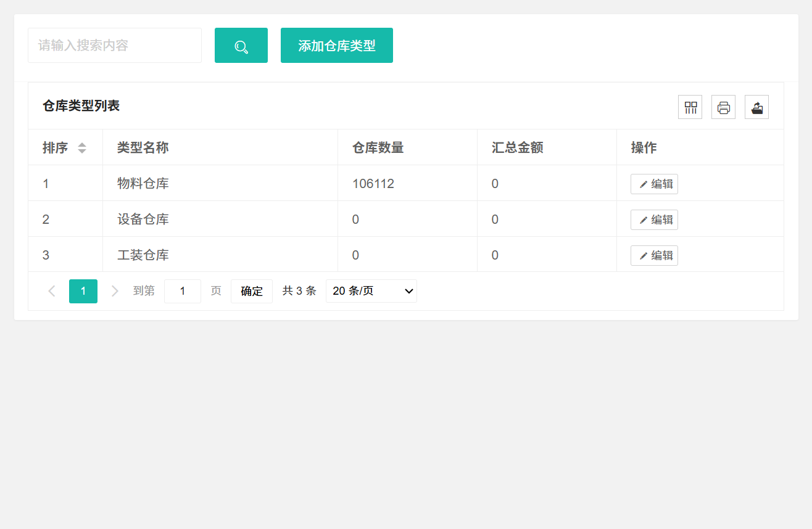Select the 设备仓库 name cell

220,219
